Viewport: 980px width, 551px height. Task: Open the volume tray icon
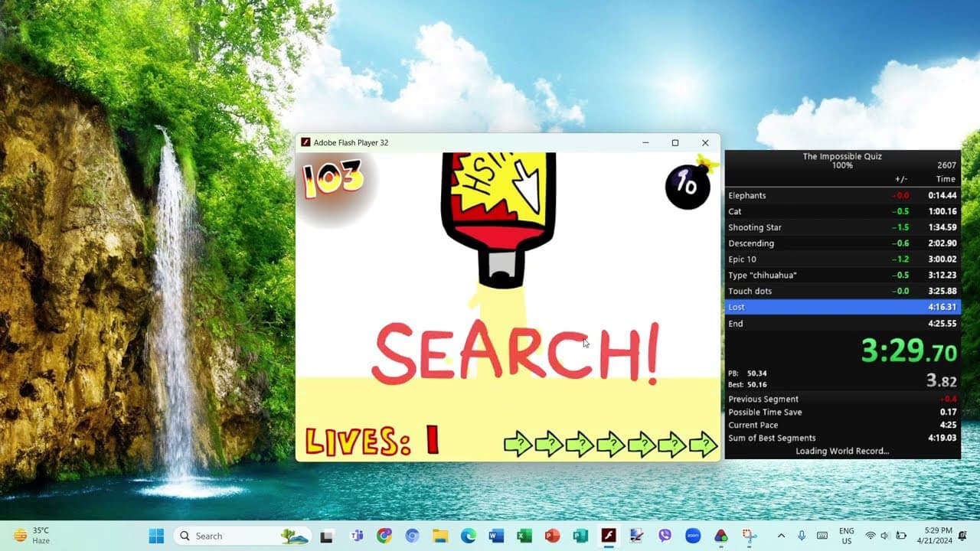[x=885, y=536]
